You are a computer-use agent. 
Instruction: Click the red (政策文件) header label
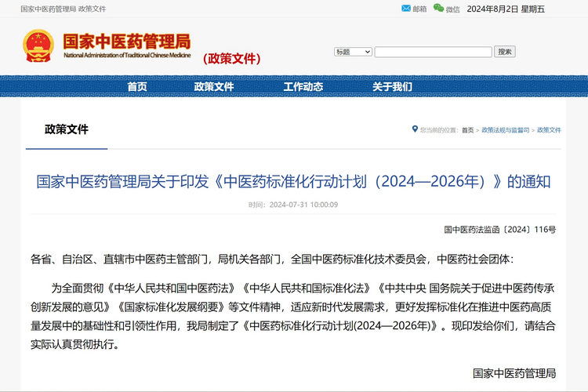231,59
